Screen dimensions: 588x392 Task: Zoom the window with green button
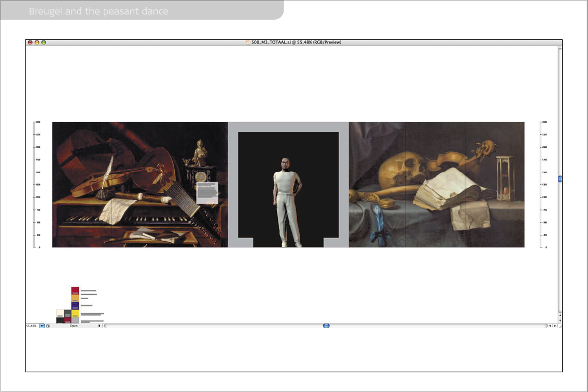click(x=44, y=43)
